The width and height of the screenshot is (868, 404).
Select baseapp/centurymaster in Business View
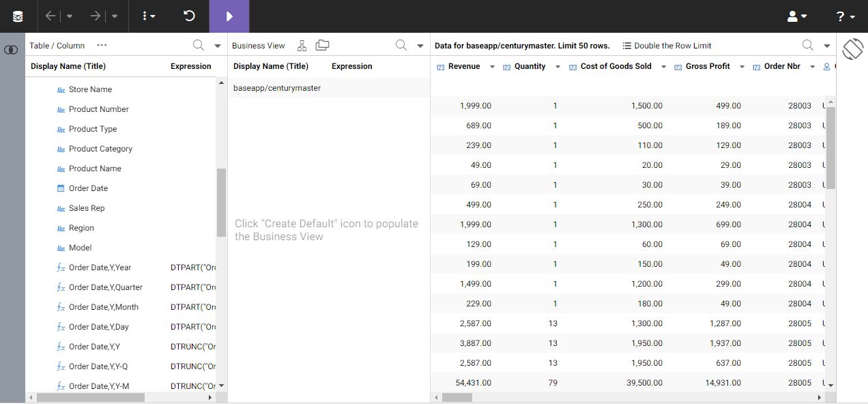coord(277,88)
